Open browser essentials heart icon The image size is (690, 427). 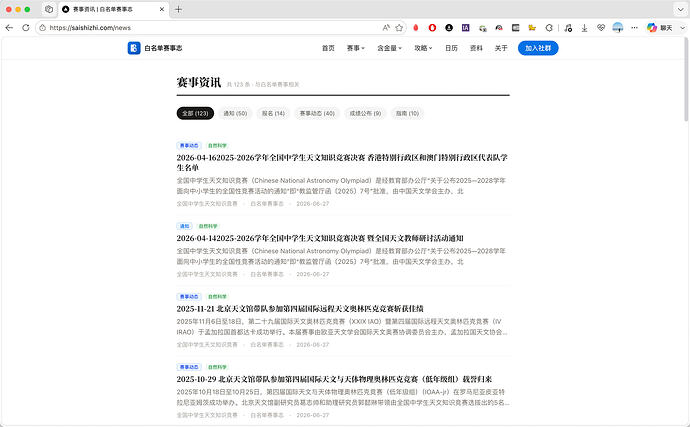click(601, 28)
